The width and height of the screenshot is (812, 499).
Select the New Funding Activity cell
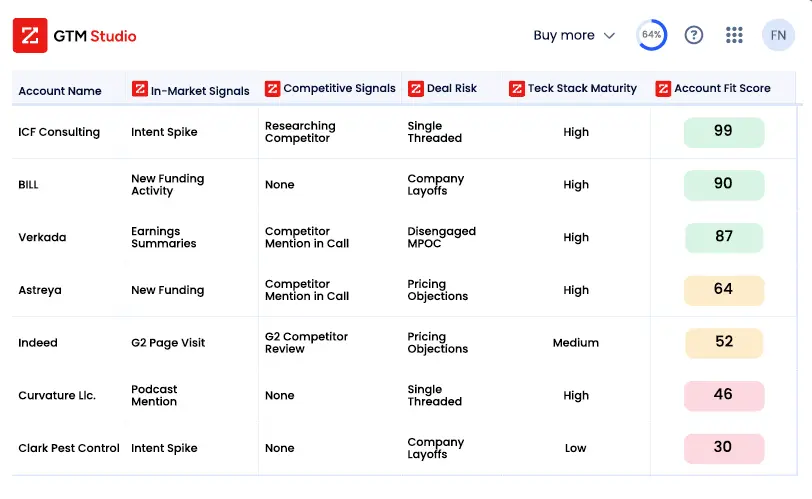168,185
